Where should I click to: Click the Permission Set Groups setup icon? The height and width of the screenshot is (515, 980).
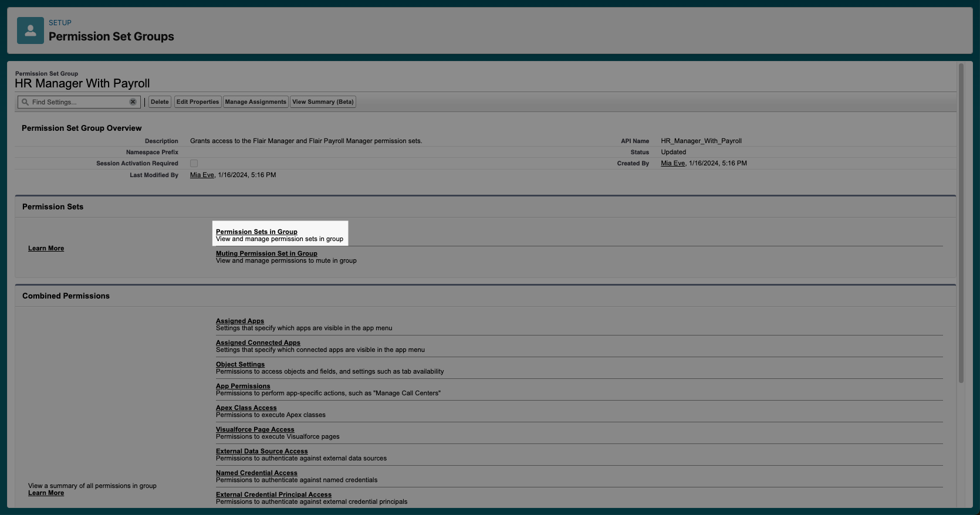pyautogui.click(x=31, y=31)
